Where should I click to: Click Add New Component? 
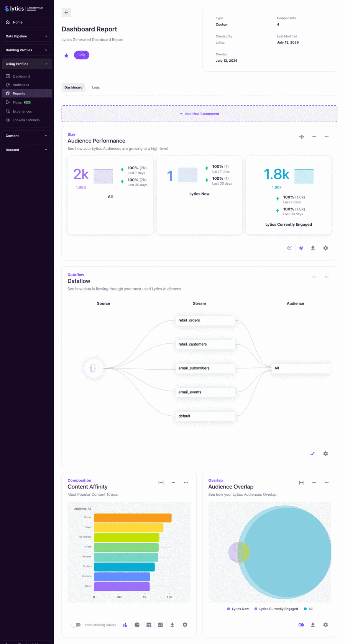199,114
